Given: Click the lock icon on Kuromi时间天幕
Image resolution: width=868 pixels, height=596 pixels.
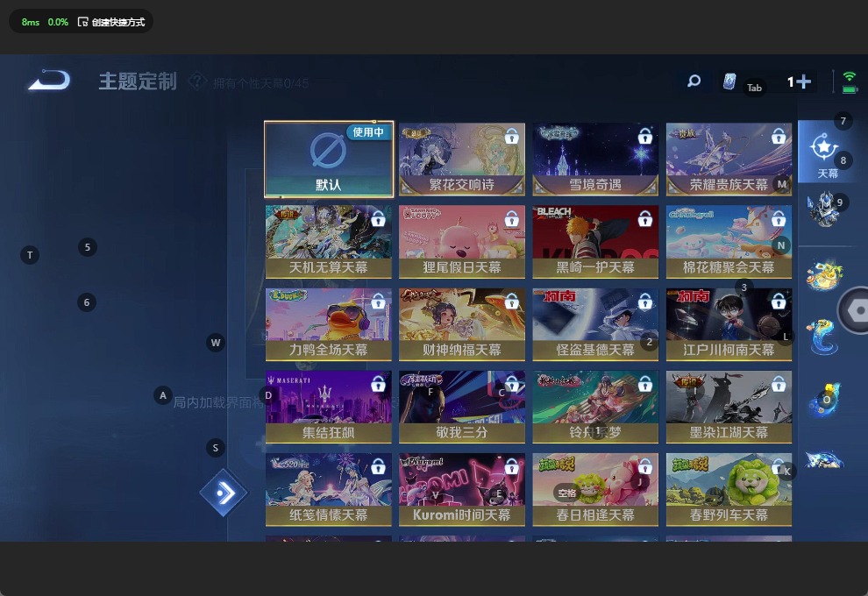Looking at the screenshot, I should pyautogui.click(x=511, y=466).
